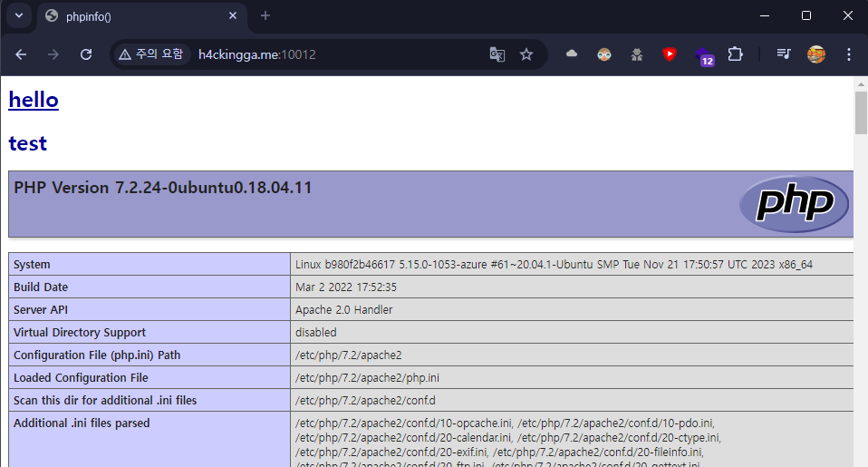The height and width of the screenshot is (467, 868).
Task: Open the media controls icon
Action: (784, 54)
